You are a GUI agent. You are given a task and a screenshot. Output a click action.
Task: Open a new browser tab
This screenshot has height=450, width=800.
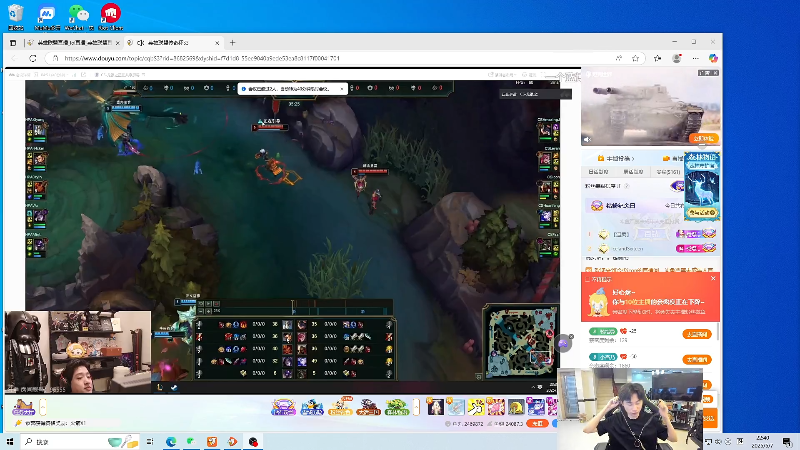point(233,43)
